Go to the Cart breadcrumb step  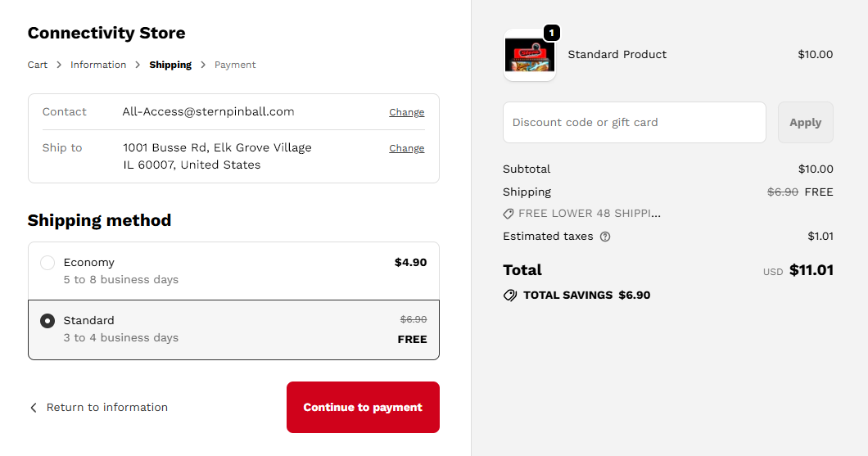(x=38, y=65)
